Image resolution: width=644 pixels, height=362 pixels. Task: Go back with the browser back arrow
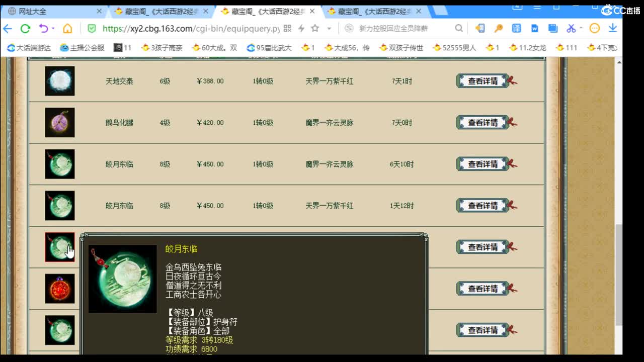[x=8, y=29]
